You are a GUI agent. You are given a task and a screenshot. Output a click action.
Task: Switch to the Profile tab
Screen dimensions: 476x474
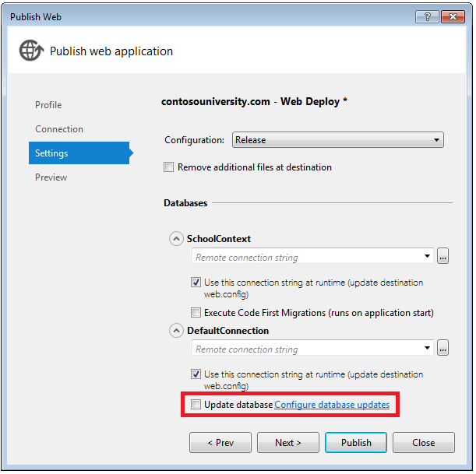coord(48,105)
